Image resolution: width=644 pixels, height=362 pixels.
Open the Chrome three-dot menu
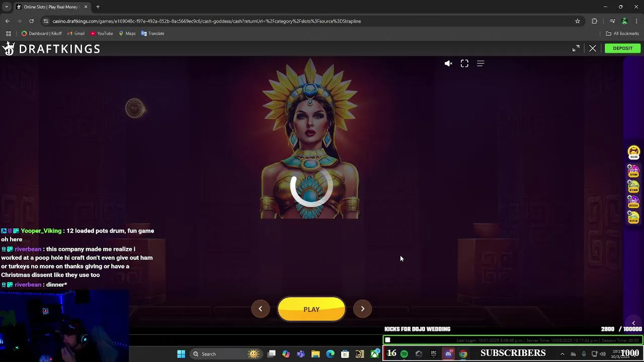(636, 21)
